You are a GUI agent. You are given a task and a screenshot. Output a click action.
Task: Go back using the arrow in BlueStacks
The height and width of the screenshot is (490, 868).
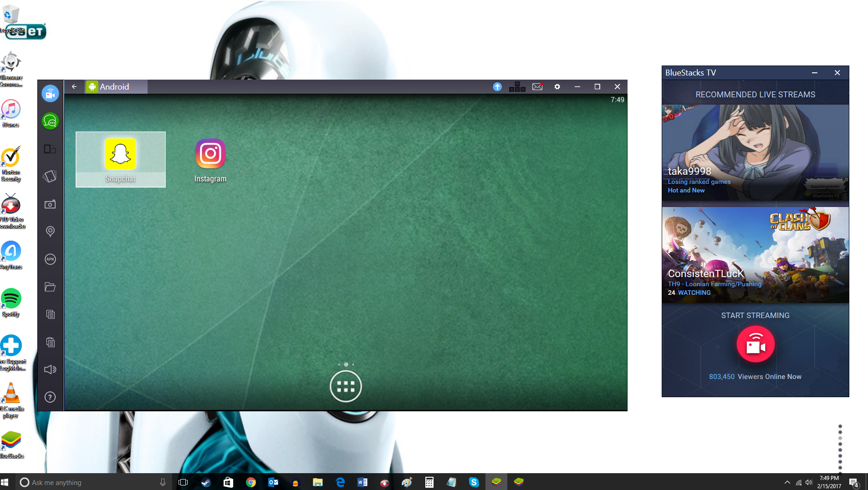click(x=74, y=86)
